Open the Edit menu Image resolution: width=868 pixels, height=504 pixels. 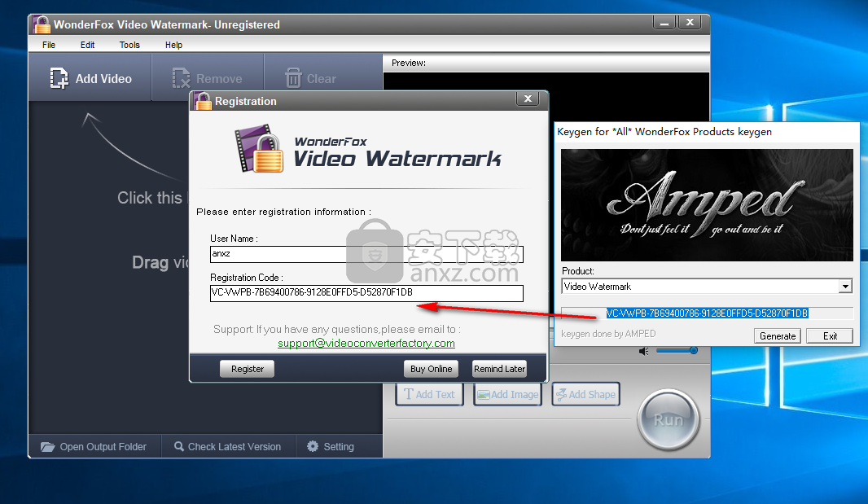coord(87,45)
